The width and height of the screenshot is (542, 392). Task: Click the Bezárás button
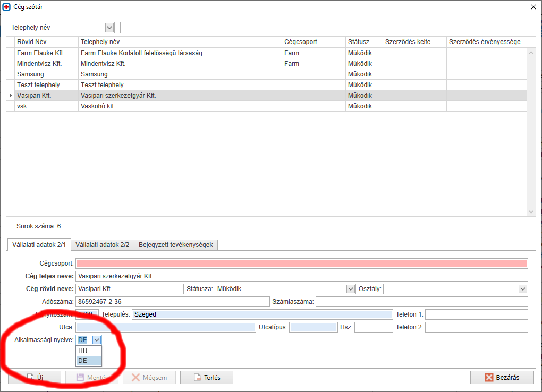pyautogui.click(x=502, y=378)
